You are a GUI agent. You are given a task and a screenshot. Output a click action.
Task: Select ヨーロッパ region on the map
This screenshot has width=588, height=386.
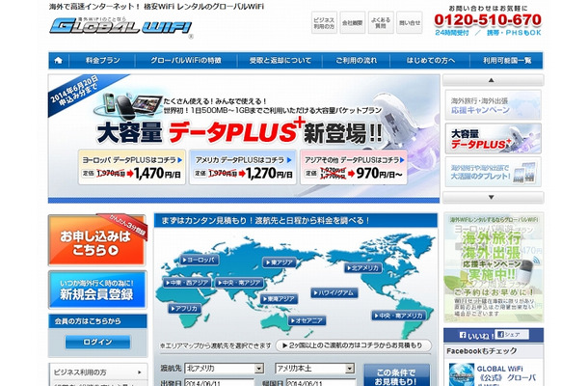pos(200,260)
